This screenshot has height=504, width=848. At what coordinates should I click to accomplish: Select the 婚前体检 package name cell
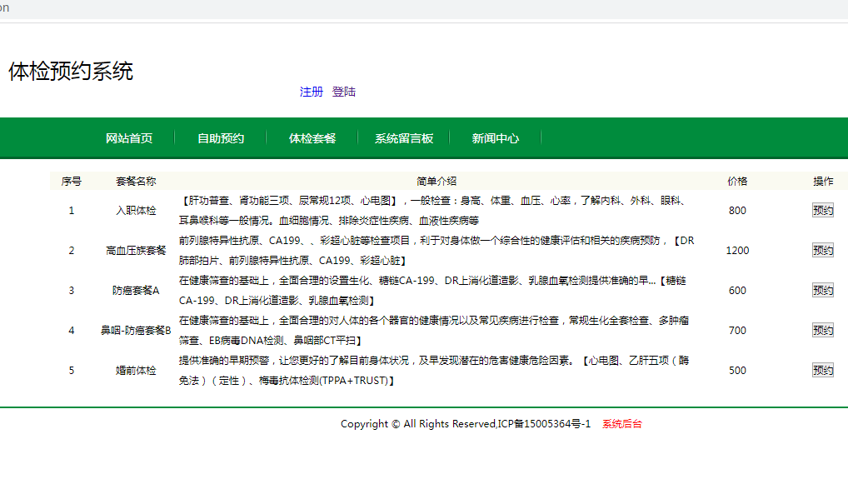point(136,370)
